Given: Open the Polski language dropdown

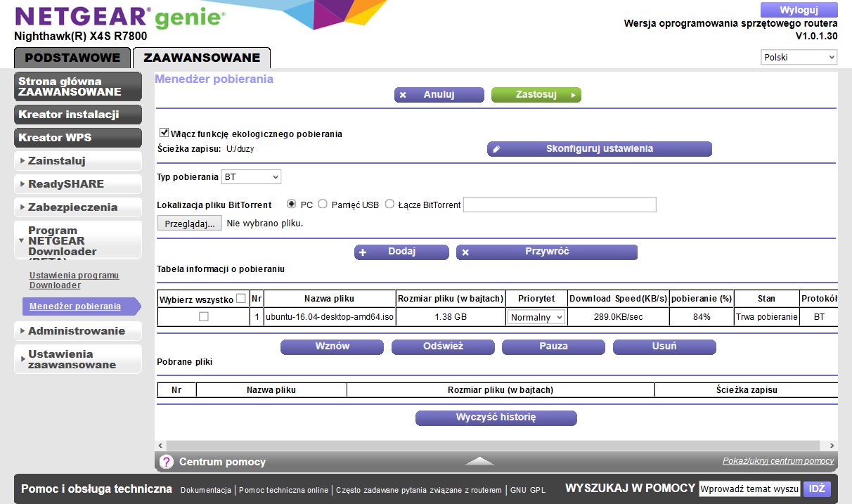Looking at the screenshot, I should click(x=799, y=57).
